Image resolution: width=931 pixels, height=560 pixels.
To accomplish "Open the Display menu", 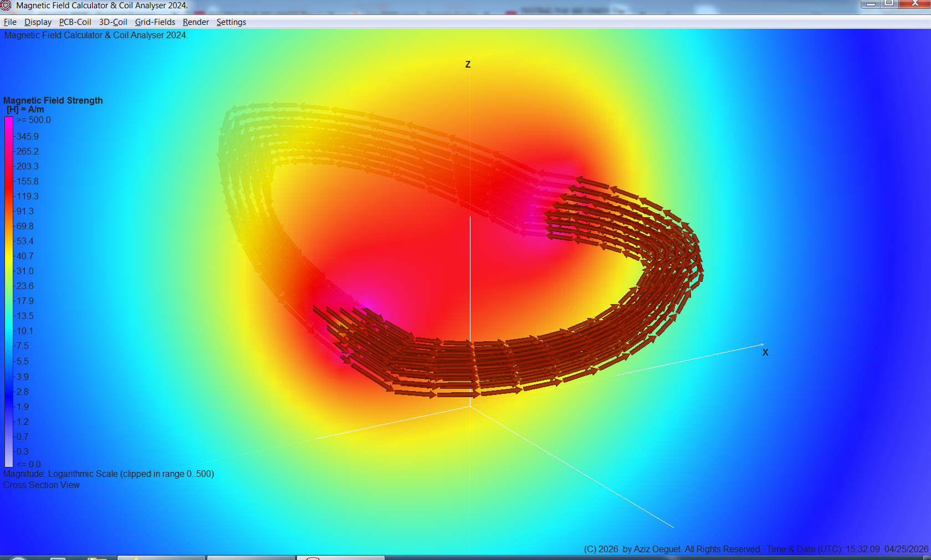I will [x=38, y=22].
